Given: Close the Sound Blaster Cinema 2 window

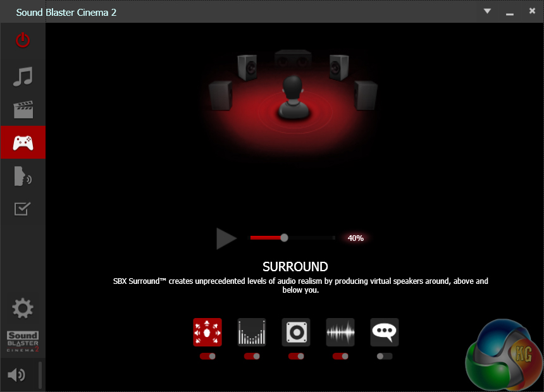Looking at the screenshot, I should click(532, 11).
